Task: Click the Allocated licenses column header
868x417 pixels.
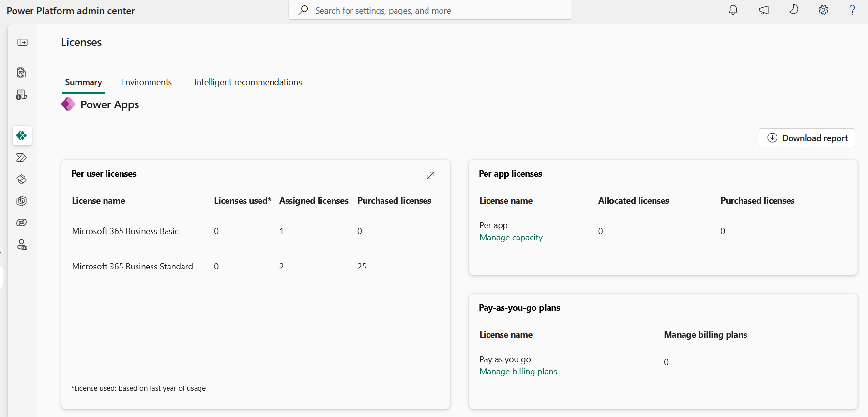Action: coord(633,201)
